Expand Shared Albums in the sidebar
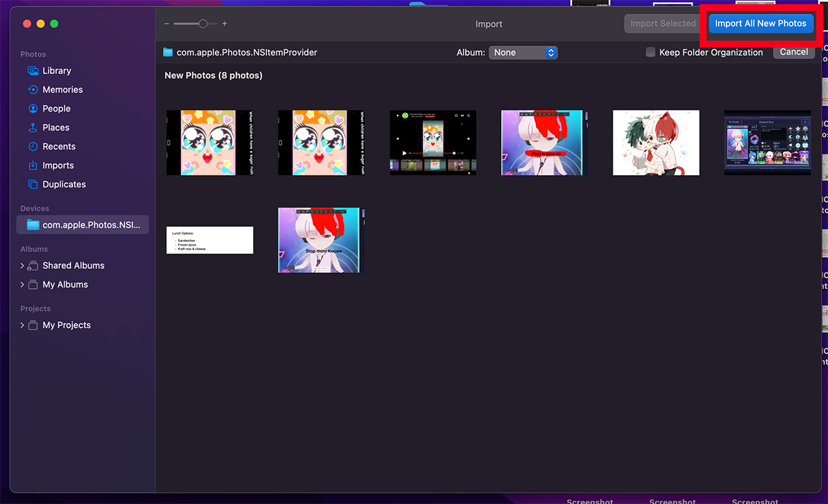Image resolution: width=828 pixels, height=504 pixels. (21, 265)
